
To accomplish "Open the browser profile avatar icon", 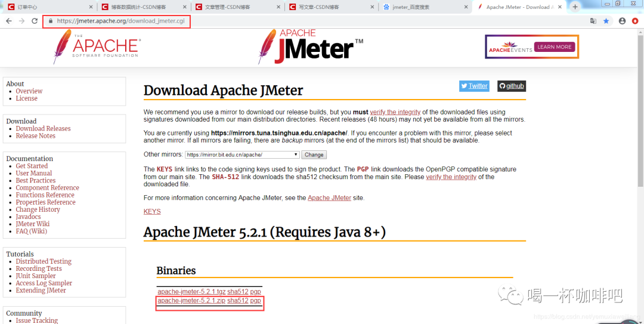I will click(622, 21).
